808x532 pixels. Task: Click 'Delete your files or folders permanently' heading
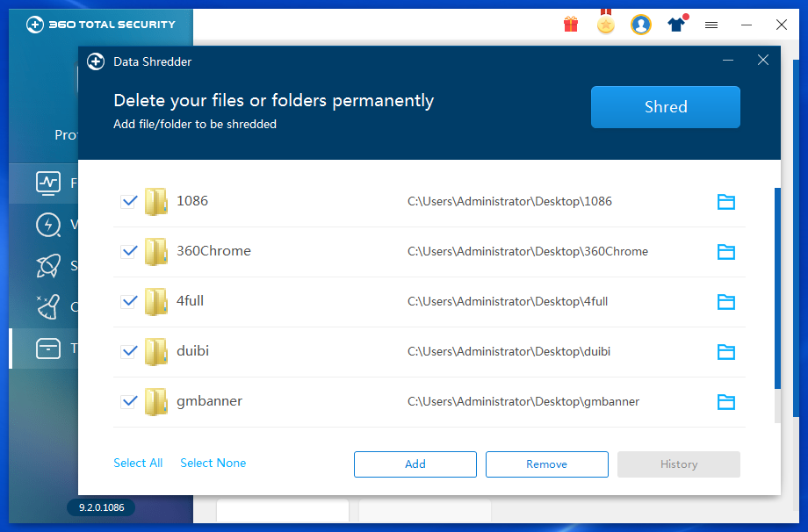click(x=274, y=100)
